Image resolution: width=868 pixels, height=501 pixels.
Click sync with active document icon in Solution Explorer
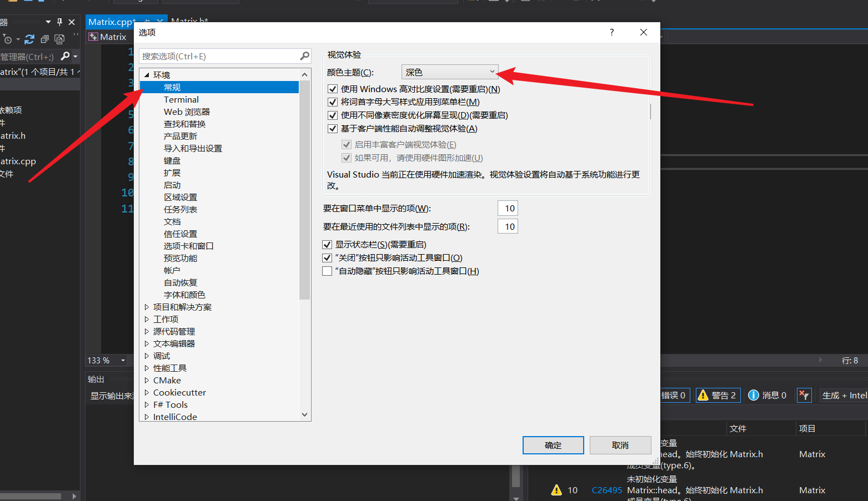pos(29,39)
